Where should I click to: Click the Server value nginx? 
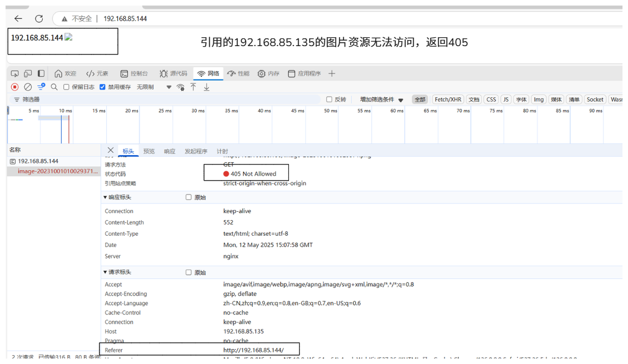pyautogui.click(x=231, y=256)
